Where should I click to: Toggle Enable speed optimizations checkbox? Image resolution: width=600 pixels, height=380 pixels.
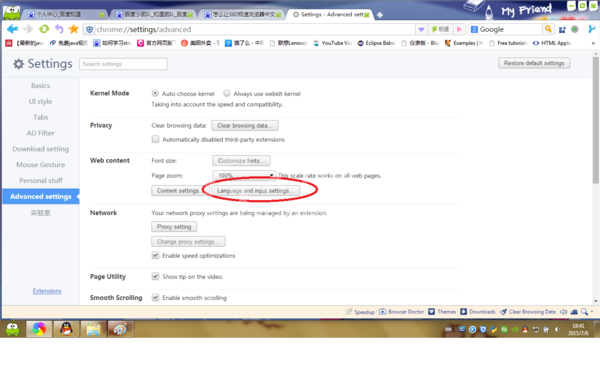pos(155,255)
